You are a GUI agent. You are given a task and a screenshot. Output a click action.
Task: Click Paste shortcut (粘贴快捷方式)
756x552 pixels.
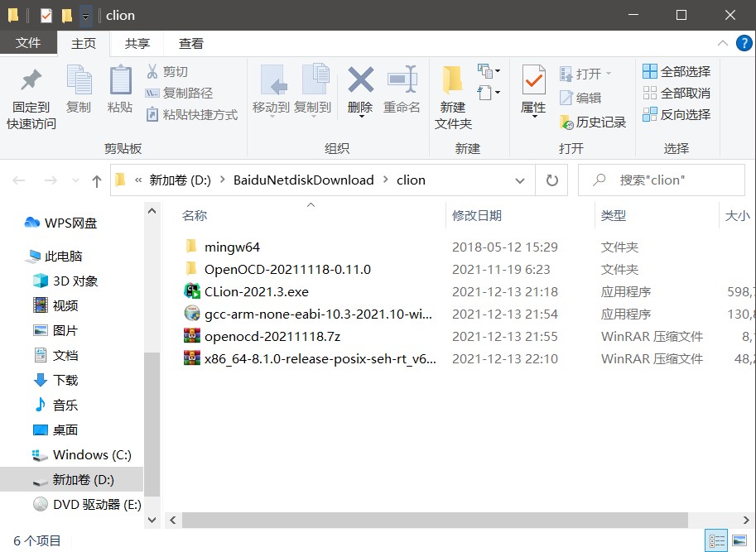tap(191, 115)
